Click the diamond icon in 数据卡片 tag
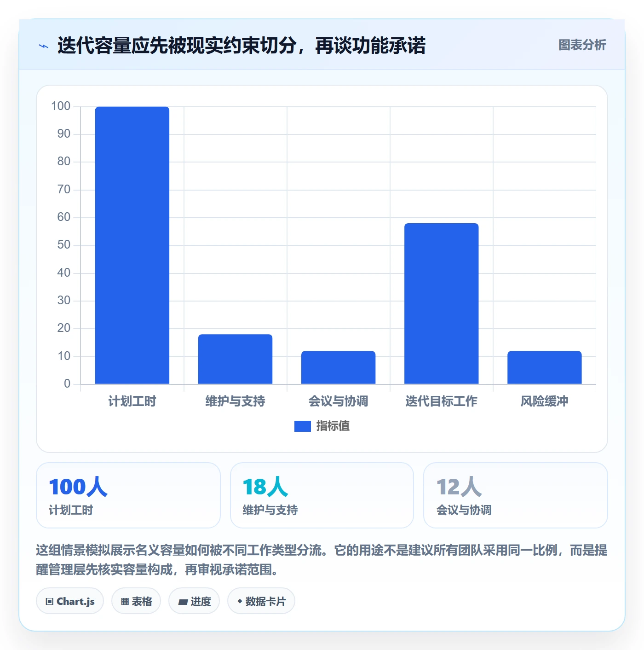 (240, 601)
